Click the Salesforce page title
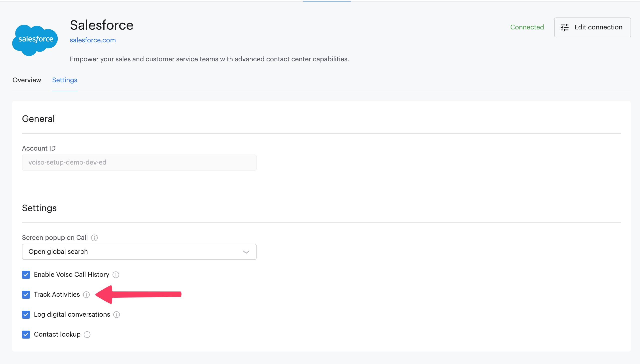This screenshot has width=640, height=364. 102,25
